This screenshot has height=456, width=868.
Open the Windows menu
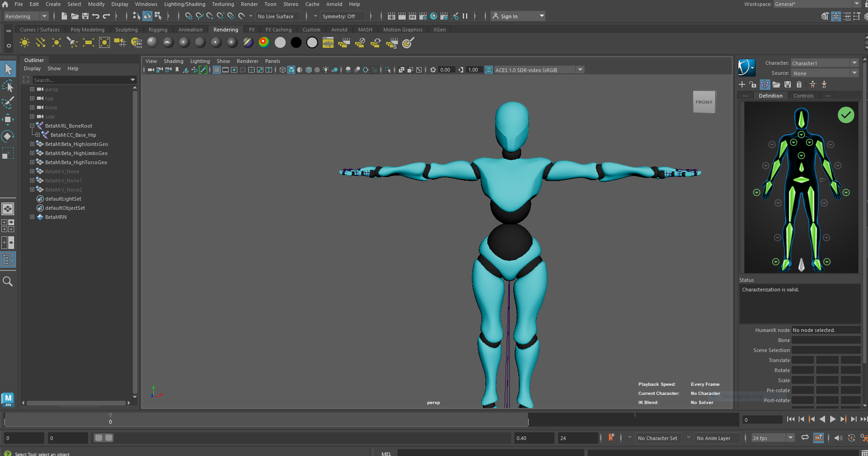146,4
